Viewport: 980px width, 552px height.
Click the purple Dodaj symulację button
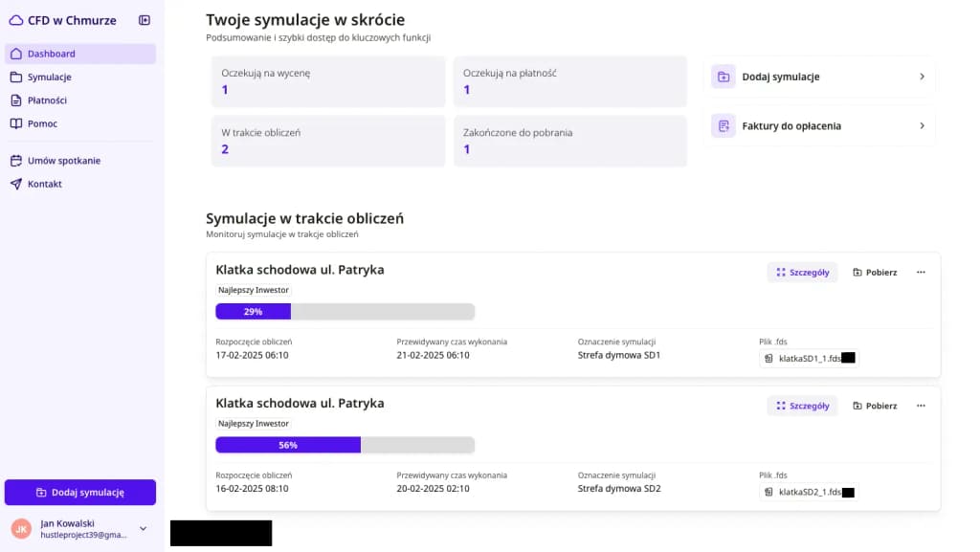[80, 492]
